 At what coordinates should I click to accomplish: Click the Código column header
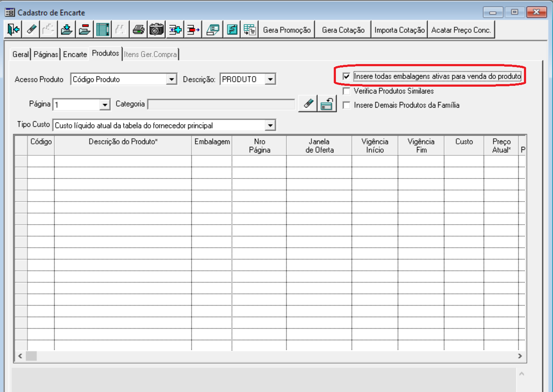pos(41,146)
